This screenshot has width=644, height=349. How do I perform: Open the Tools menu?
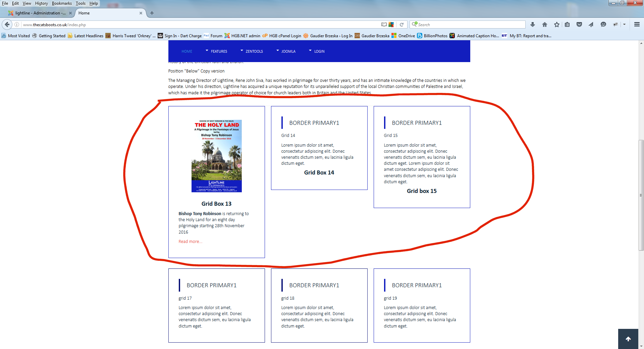(x=80, y=3)
